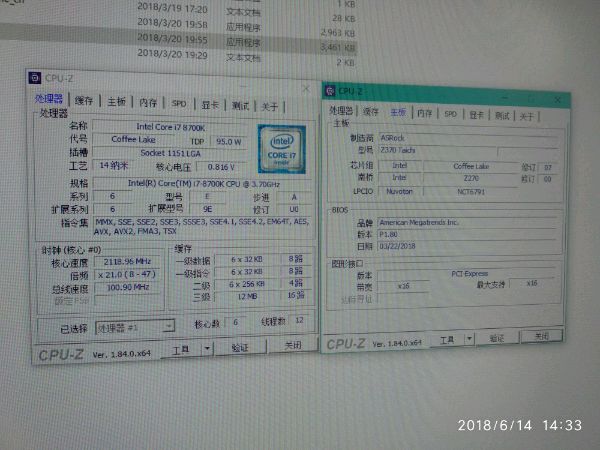Open the SPD tab in left CPU-Z window
The height and width of the screenshot is (450, 600).
pos(179,104)
